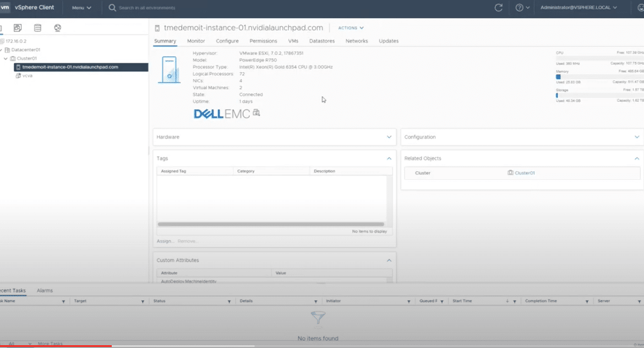Image resolution: width=644 pixels, height=348 pixels.
Task: Switch to VMs and Templates inventory view
Action: (x=17, y=28)
